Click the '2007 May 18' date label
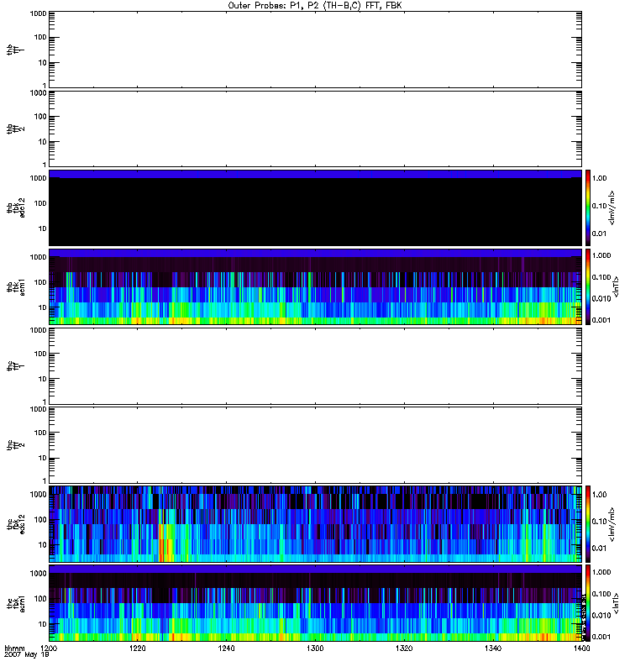 pyautogui.click(x=23, y=656)
